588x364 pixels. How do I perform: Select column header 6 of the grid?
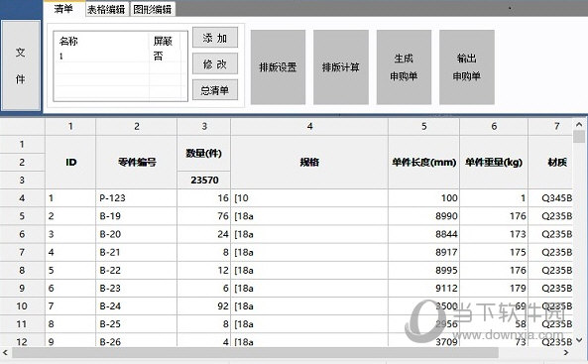click(x=494, y=127)
